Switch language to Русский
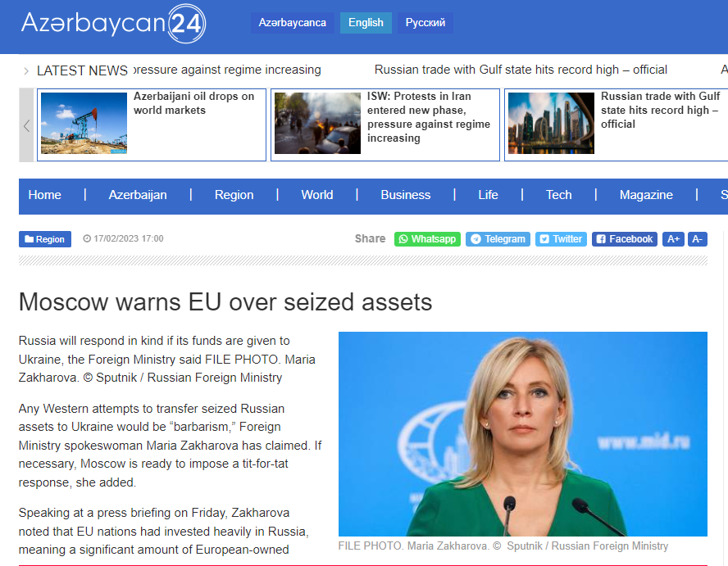728x566 pixels. pyautogui.click(x=425, y=23)
